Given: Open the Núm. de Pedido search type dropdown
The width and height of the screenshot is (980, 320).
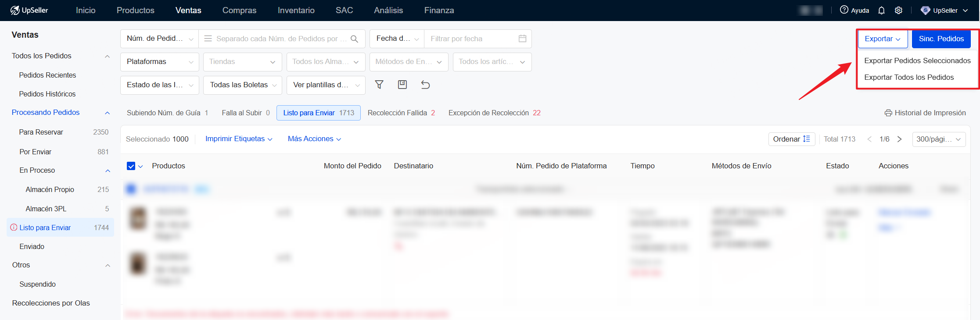Looking at the screenshot, I should pos(159,39).
